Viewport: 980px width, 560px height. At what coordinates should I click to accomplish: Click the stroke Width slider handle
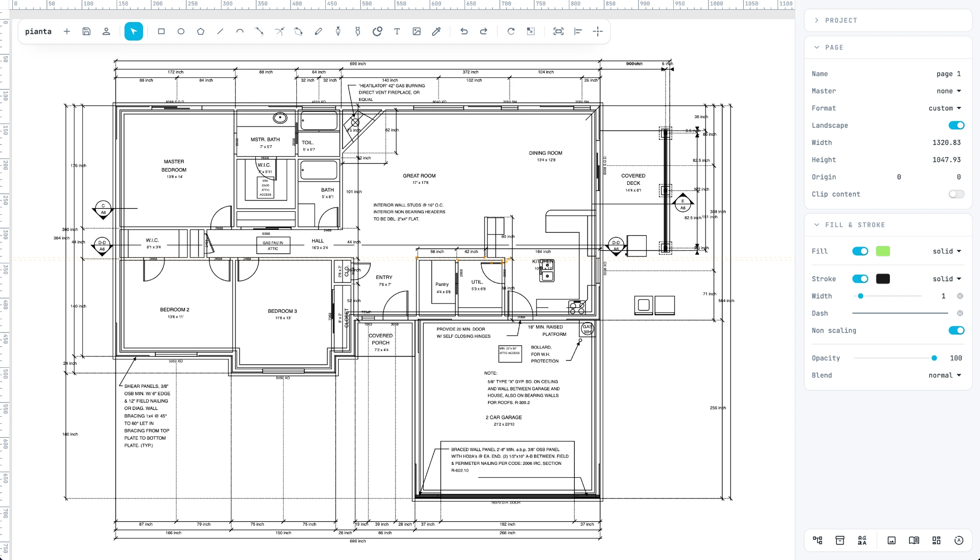pyautogui.click(x=860, y=296)
